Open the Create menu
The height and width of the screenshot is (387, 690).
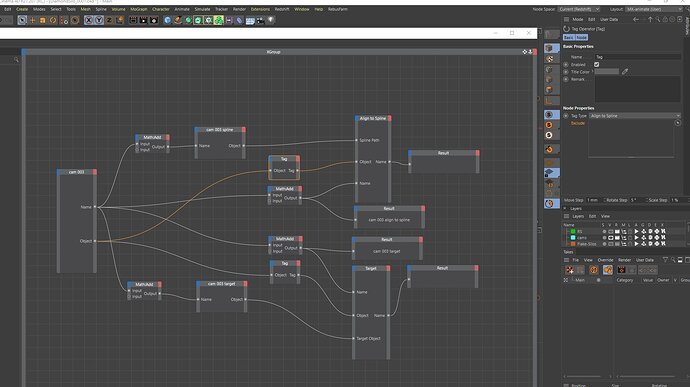tap(22, 9)
